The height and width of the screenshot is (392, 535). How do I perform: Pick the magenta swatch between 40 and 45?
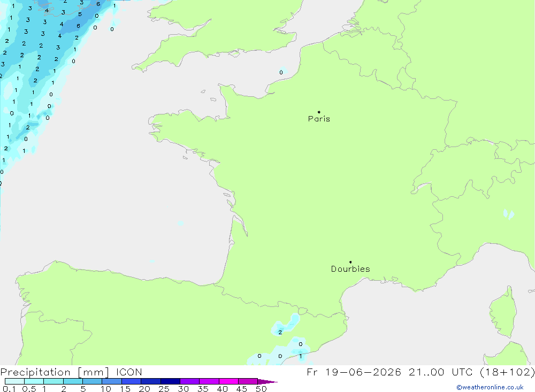[228, 381]
